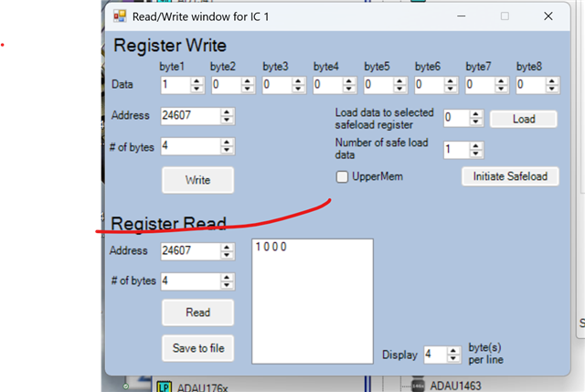This screenshot has width=585, height=392.
Task: Click the Load button
Action: [524, 119]
